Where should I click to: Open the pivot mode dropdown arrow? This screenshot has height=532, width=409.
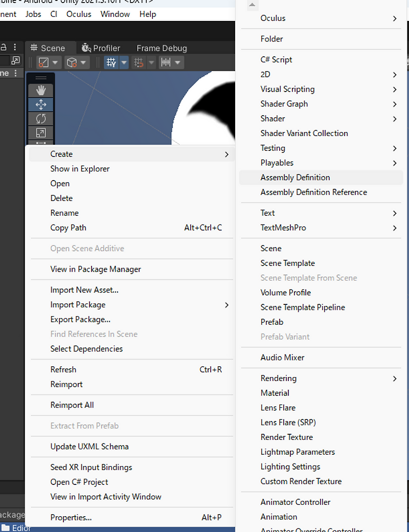(x=55, y=62)
